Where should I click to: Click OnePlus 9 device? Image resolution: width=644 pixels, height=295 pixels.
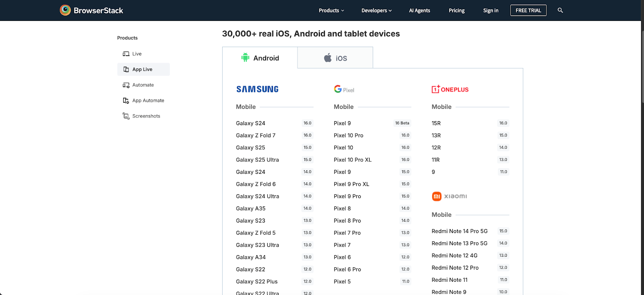pyautogui.click(x=433, y=172)
